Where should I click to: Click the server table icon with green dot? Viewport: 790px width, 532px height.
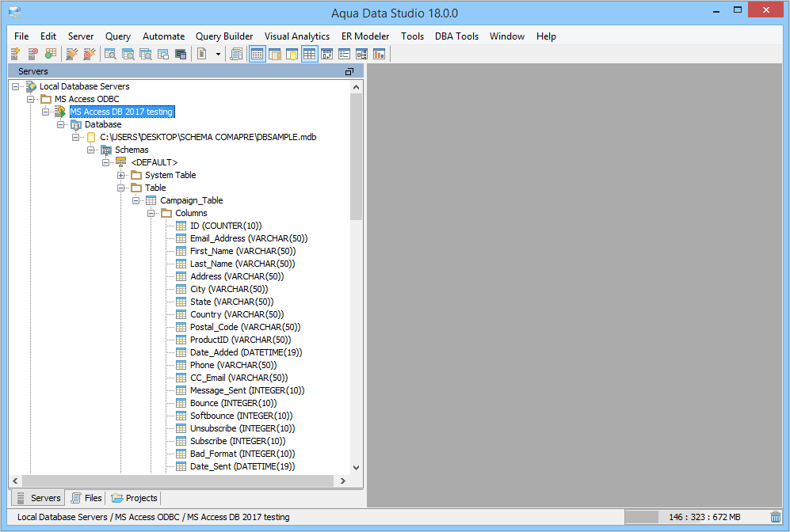click(51, 54)
